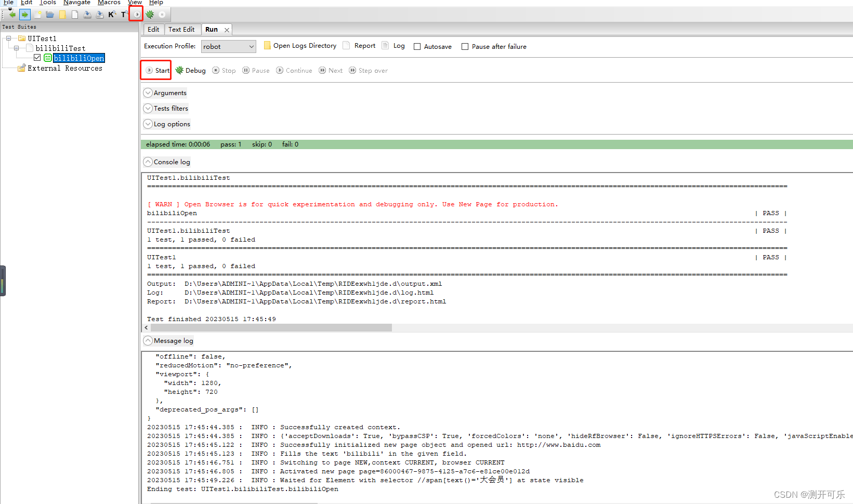Click the bilibiliTest file icon
This screenshot has height=504, width=853.
tap(30, 48)
